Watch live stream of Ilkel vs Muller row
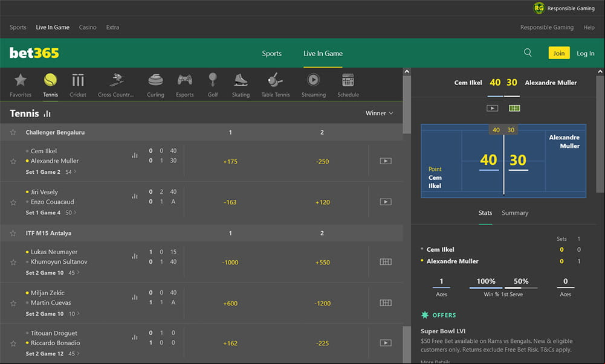This screenshot has width=605, height=364. (x=386, y=161)
